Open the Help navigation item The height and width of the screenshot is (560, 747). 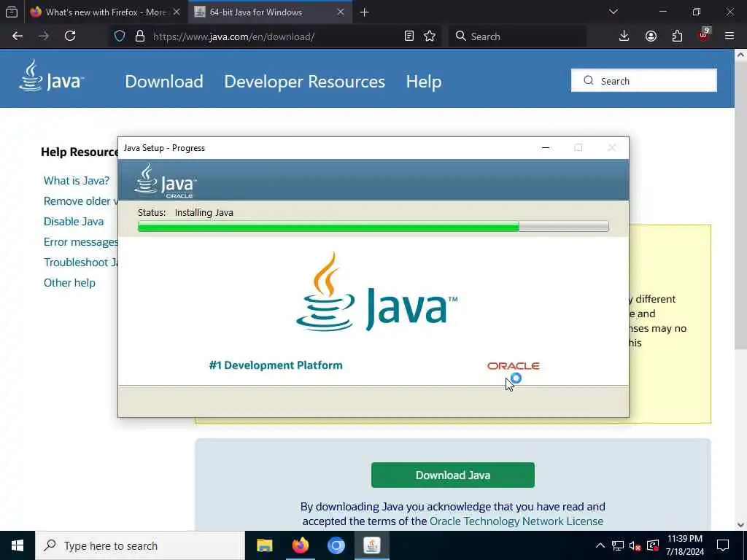click(424, 82)
